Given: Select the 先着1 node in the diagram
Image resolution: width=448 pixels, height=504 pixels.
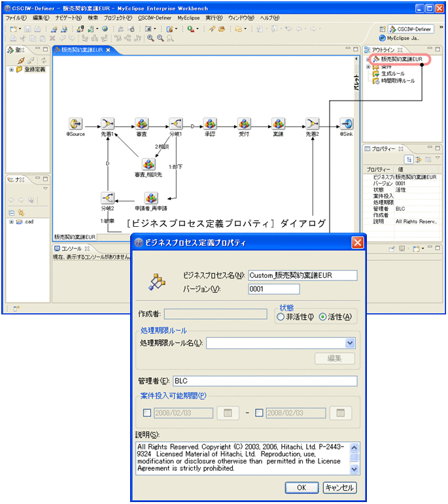Looking at the screenshot, I should pos(108,124).
